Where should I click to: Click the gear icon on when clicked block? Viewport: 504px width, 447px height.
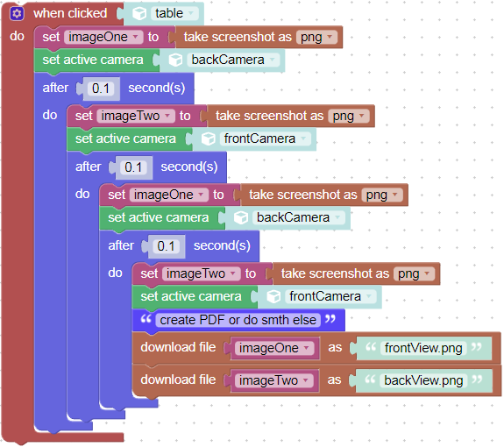click(x=17, y=14)
